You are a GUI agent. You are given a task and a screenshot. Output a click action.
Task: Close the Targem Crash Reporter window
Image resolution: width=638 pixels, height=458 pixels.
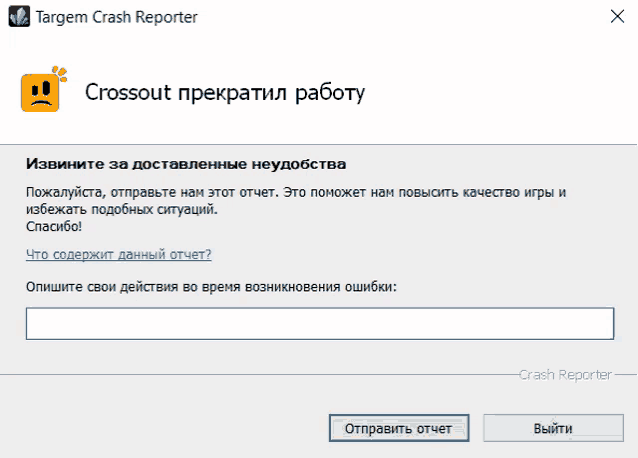[x=617, y=17]
